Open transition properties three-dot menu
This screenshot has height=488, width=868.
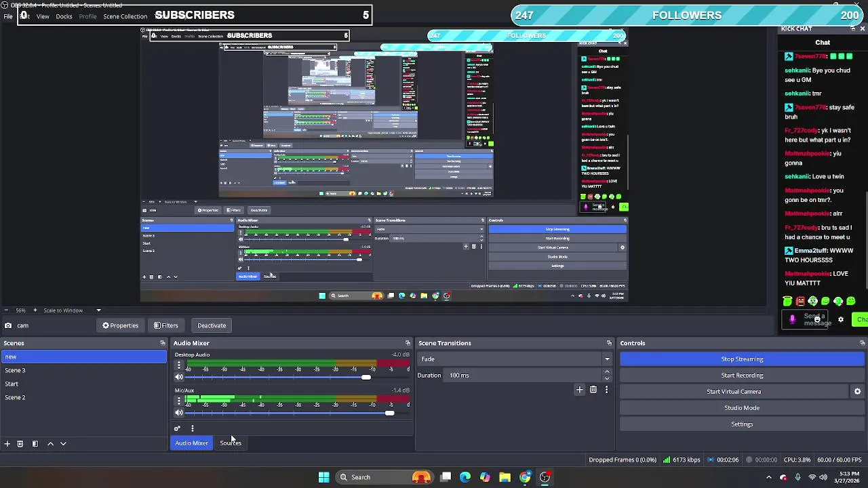point(606,390)
